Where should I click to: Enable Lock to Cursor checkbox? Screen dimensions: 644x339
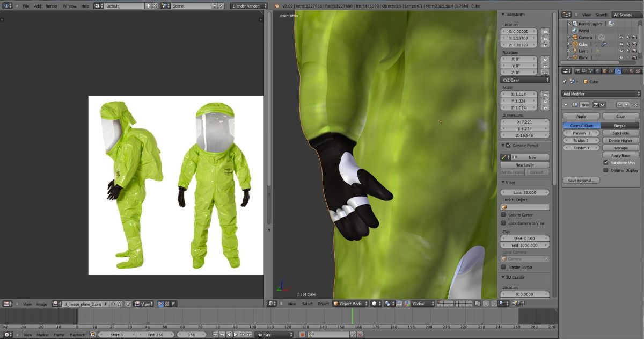coord(503,215)
